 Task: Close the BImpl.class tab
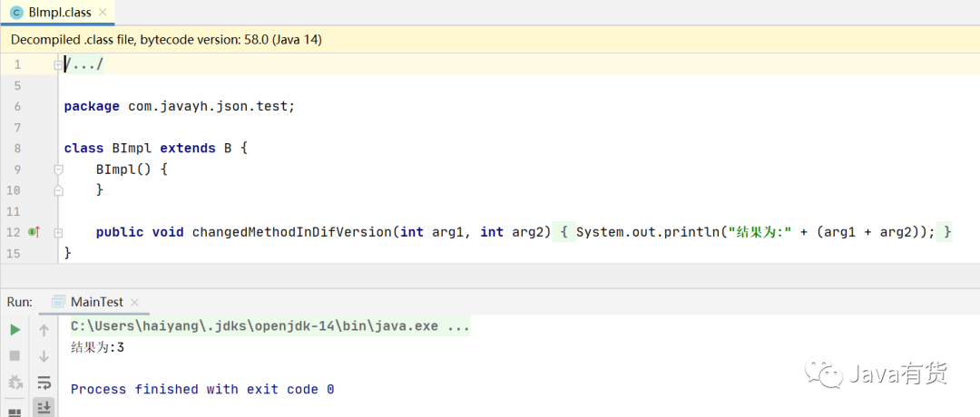(x=106, y=13)
